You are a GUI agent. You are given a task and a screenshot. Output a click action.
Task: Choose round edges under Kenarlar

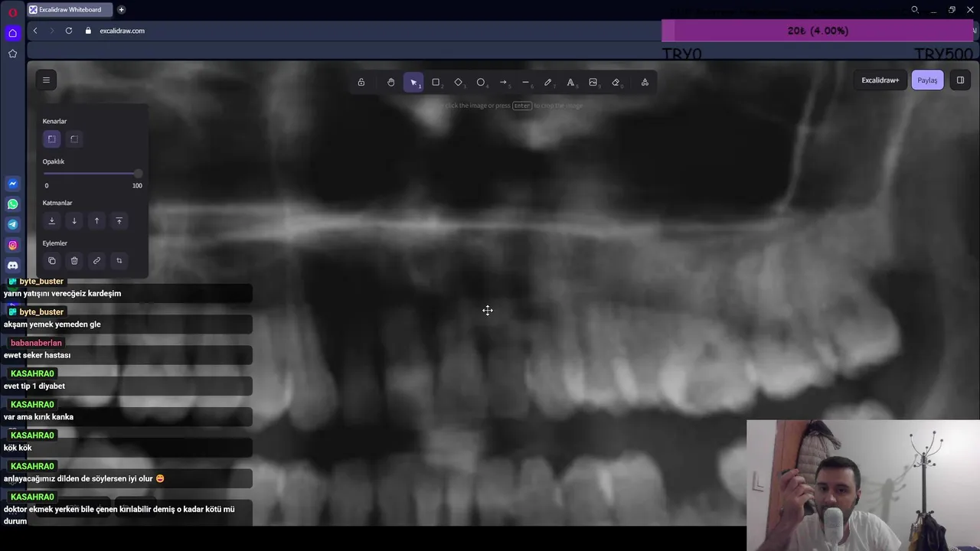point(74,139)
